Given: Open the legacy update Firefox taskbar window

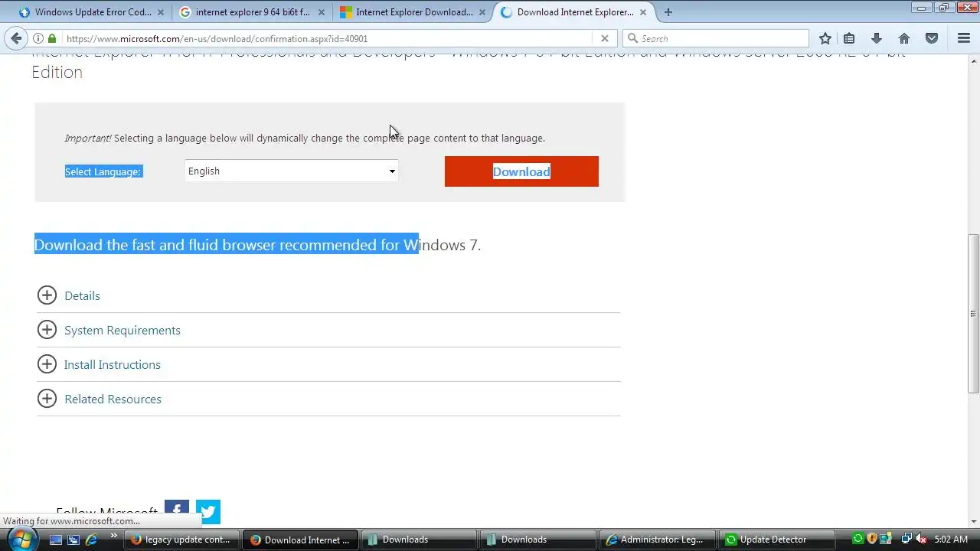Looking at the screenshot, I should pyautogui.click(x=181, y=540).
